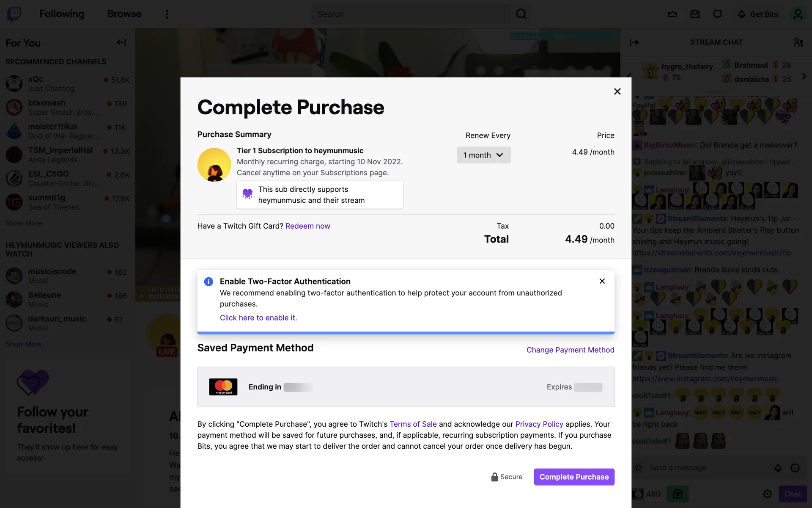Open the emote picker smiley icon
The height and width of the screenshot is (508, 812).
795,468
